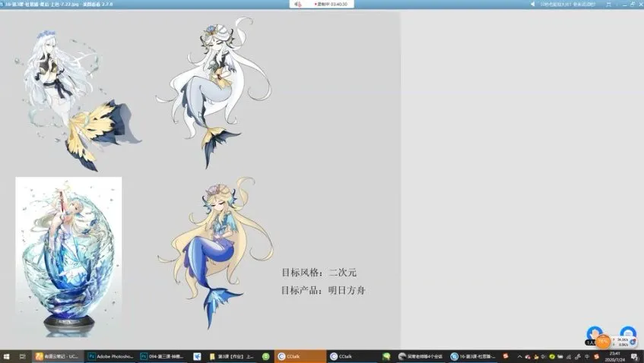Click the orange circular speed indicator
This screenshot has height=363, width=644.
[x=603, y=342]
